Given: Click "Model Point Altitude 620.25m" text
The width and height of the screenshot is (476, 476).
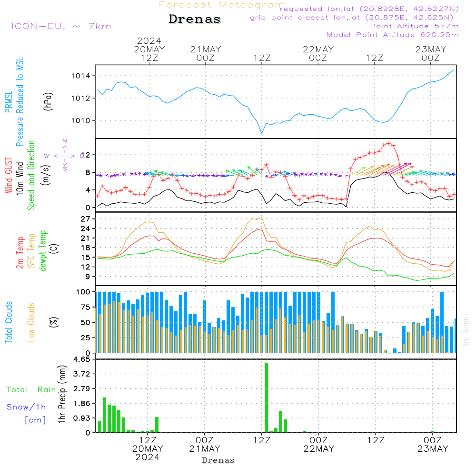Looking at the screenshot, I should (x=393, y=35).
